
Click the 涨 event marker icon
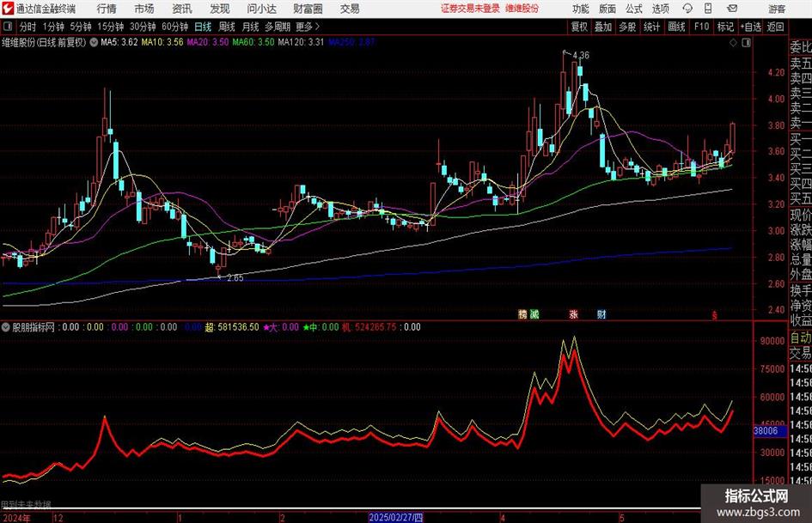[574, 314]
